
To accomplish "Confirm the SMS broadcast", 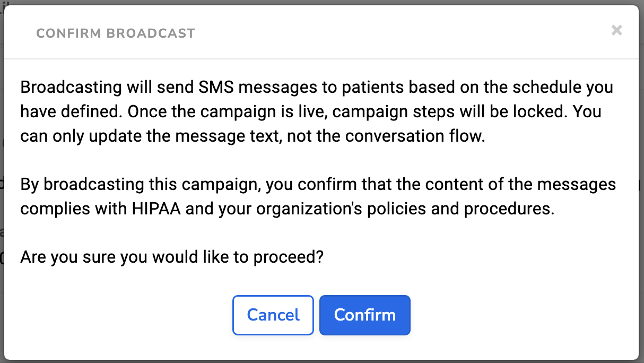I will [x=364, y=315].
